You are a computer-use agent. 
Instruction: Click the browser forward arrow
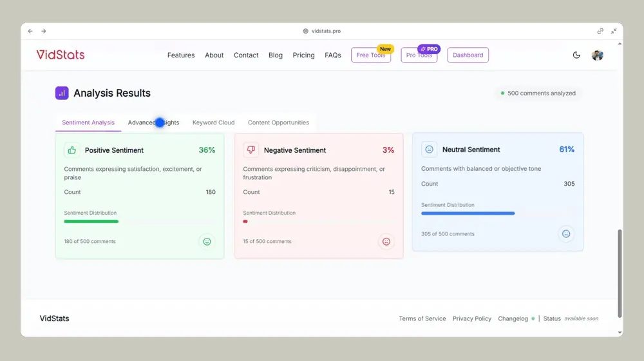[44, 31]
